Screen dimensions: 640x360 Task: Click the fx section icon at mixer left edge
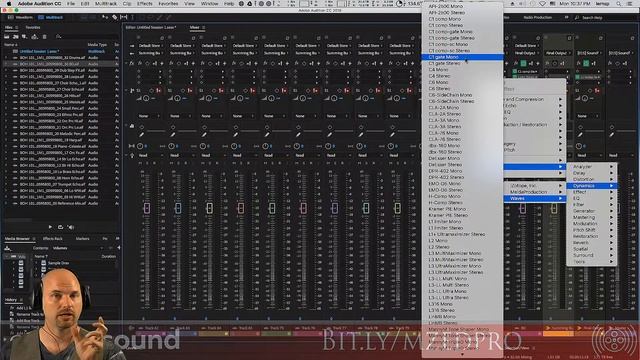(x=131, y=63)
